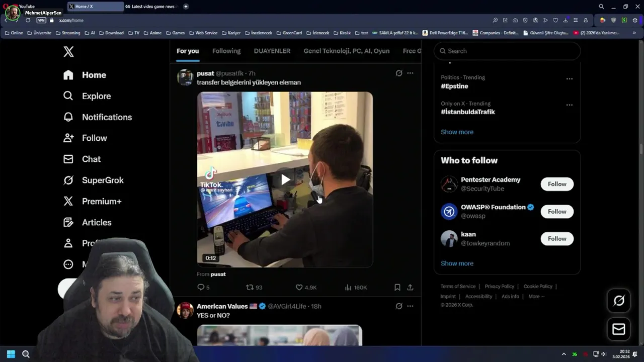Open more options on pusat's post
Viewport: 644px width, 362px height.
410,73
